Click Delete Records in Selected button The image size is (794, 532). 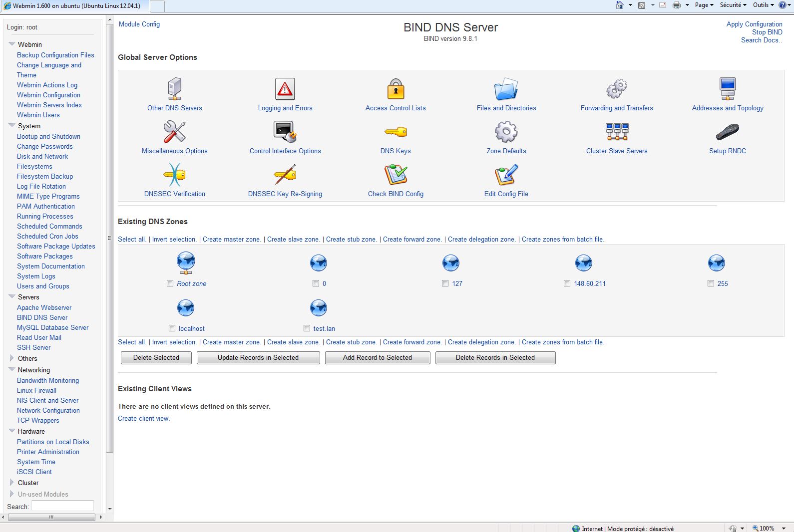click(495, 358)
